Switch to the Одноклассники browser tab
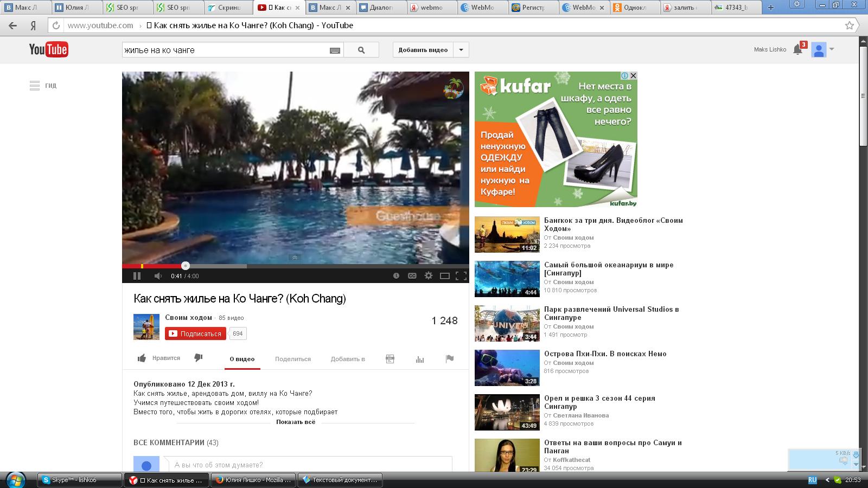 (x=635, y=8)
